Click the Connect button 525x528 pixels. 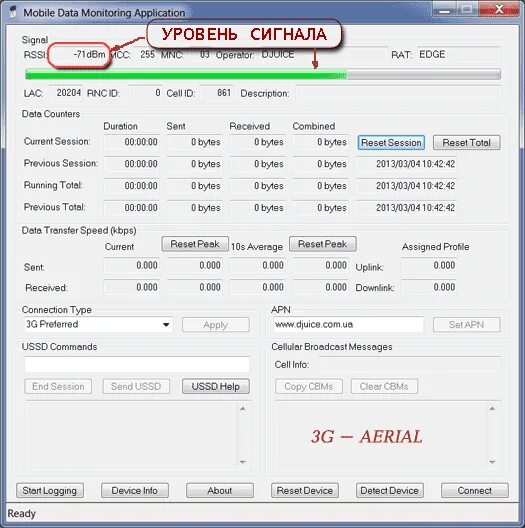tap(474, 491)
